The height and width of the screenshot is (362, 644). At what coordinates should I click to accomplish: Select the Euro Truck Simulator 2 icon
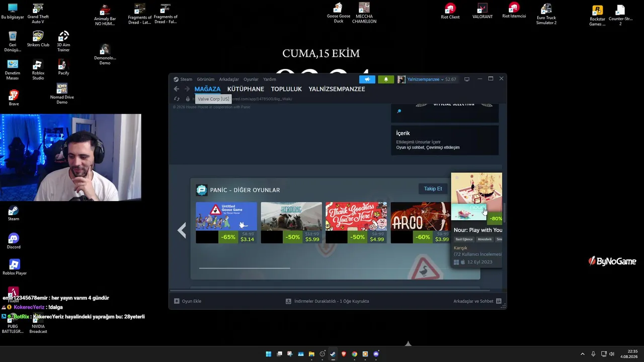tap(546, 14)
